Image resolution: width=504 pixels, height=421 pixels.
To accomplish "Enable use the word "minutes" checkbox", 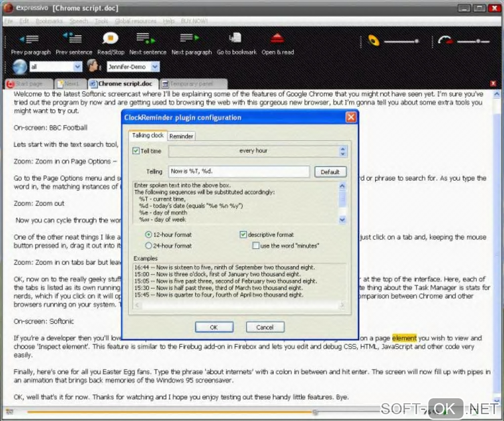I will click(x=256, y=246).
